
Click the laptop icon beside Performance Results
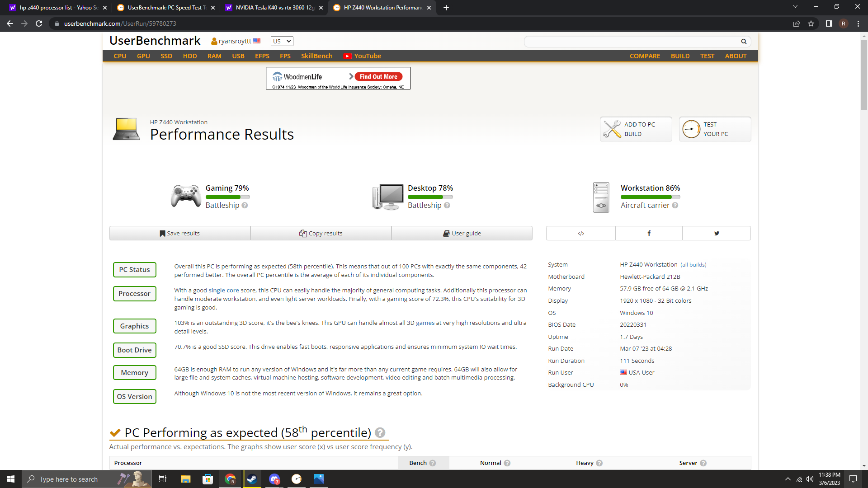(126, 129)
